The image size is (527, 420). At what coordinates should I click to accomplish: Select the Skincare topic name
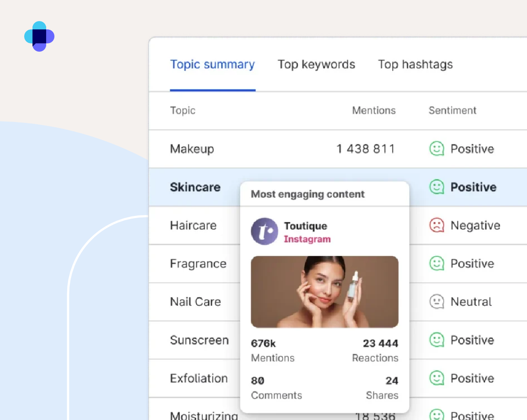195,187
